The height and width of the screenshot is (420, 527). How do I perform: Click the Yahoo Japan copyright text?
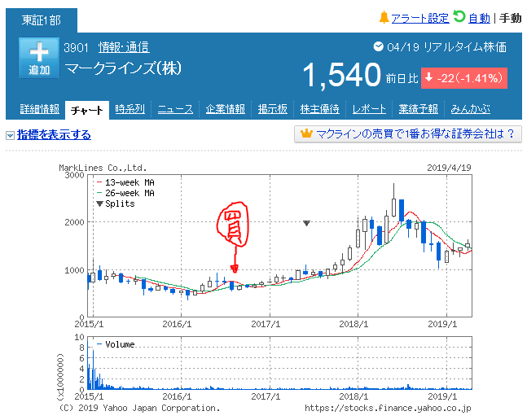point(139,408)
